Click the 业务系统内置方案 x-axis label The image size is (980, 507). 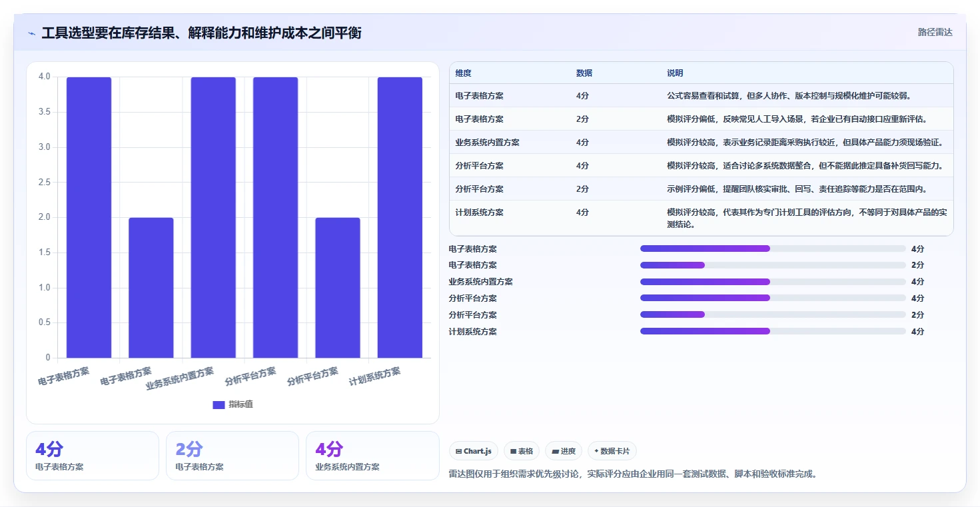(180, 378)
